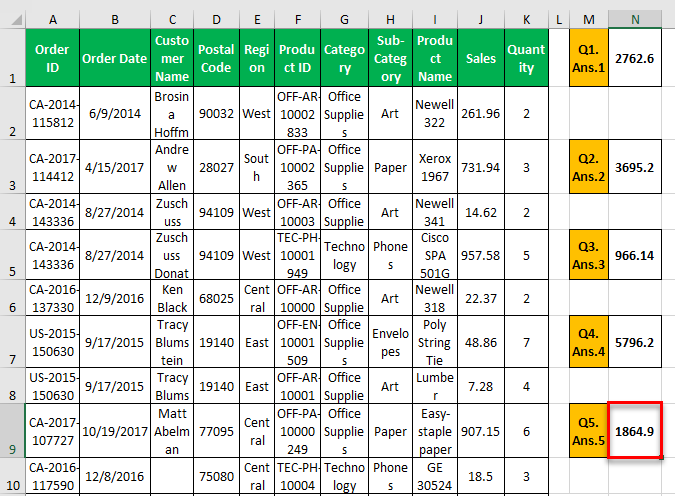
Task: Click the Quantity header cell
Action: [x=526, y=58]
